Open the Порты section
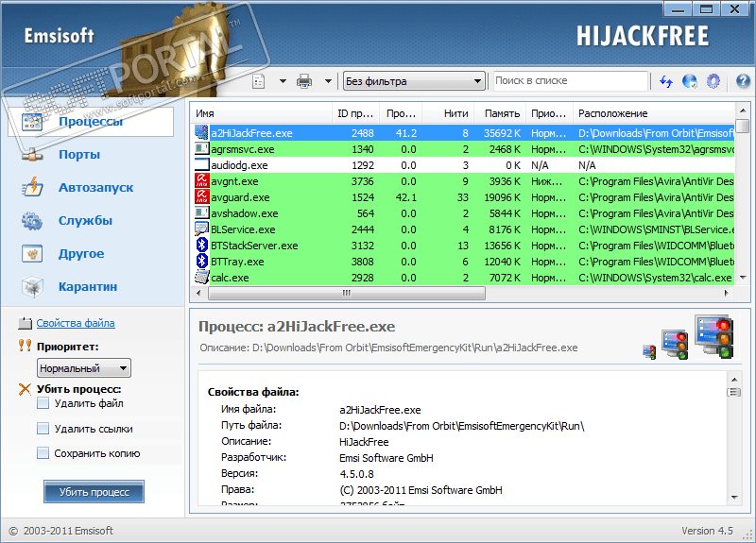 pyautogui.click(x=79, y=155)
